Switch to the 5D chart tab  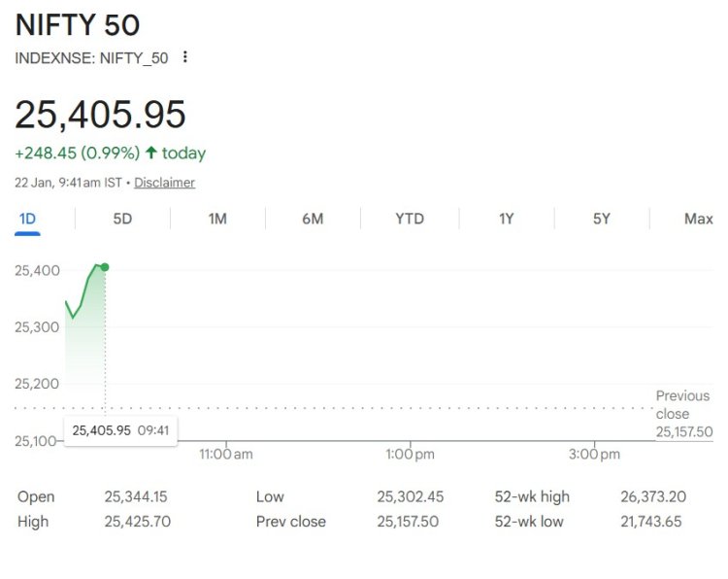coord(122,219)
